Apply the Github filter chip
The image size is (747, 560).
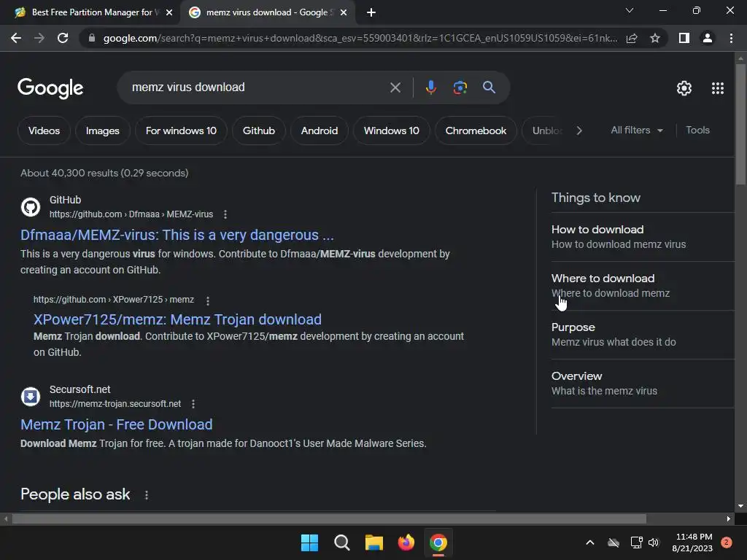[259, 131]
